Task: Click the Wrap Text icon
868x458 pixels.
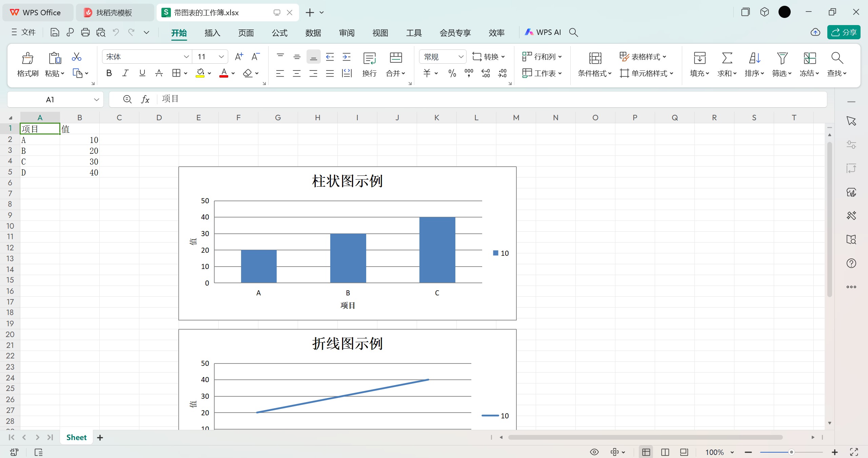Action: coord(369,58)
